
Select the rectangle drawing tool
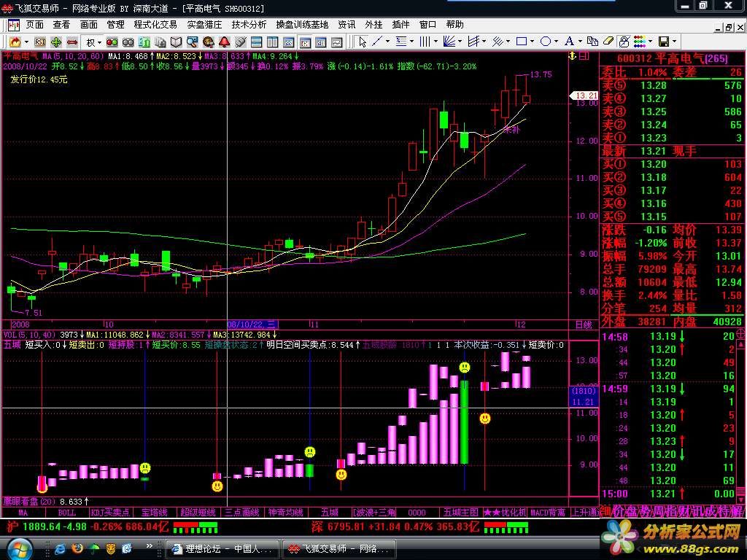[522, 42]
